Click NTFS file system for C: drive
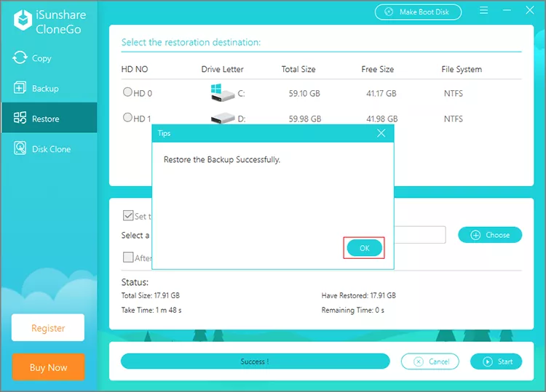Screen dimensions: 546x392 (454, 93)
